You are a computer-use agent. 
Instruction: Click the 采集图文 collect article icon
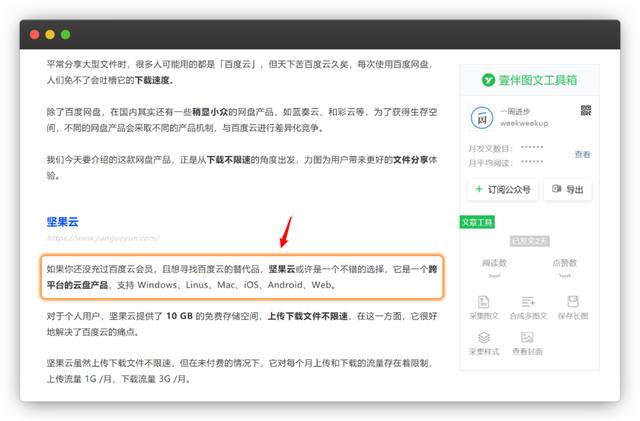pyautogui.click(x=484, y=302)
